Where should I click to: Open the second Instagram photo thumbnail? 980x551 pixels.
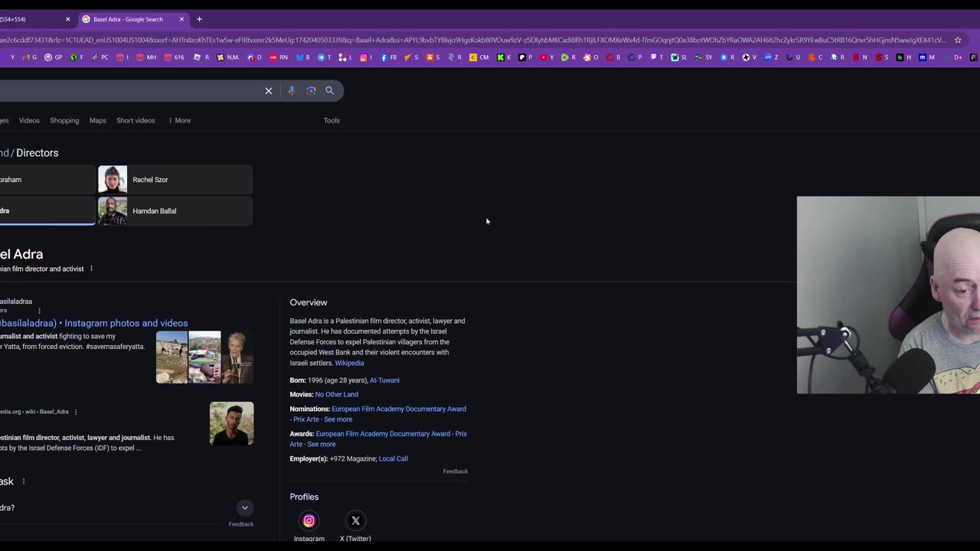204,357
